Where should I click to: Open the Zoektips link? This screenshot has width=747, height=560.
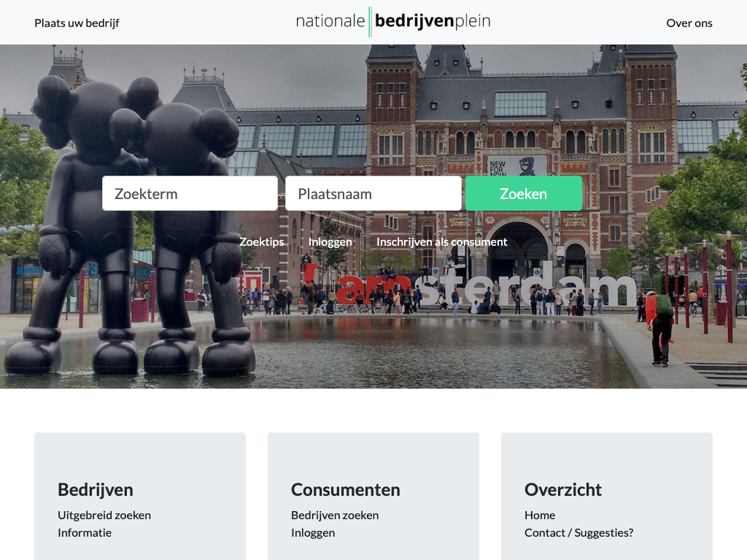(262, 242)
